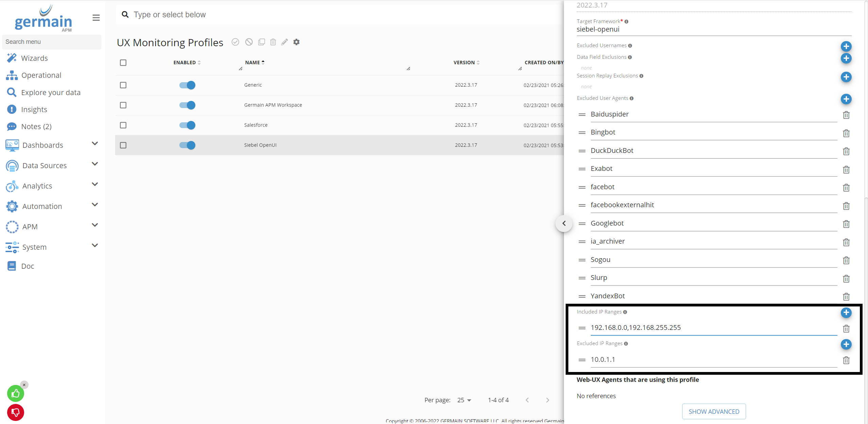The image size is (868, 424).
Task: Click the add Included IP Ranges plus icon
Action: pyautogui.click(x=846, y=313)
